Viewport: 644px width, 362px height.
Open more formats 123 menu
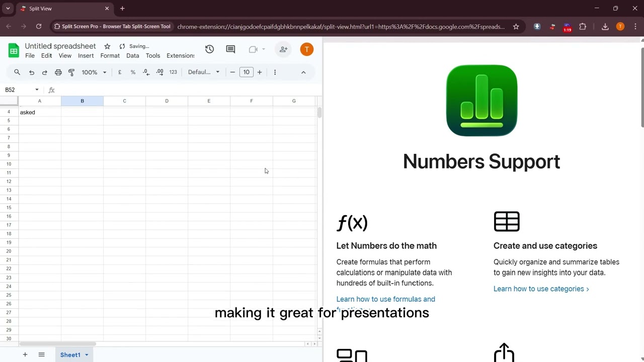[x=173, y=72]
